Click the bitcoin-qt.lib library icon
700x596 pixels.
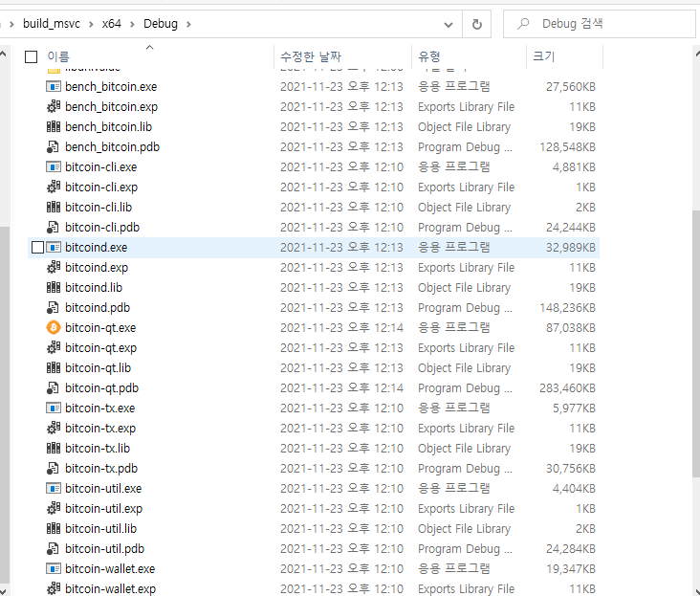pyautogui.click(x=54, y=367)
